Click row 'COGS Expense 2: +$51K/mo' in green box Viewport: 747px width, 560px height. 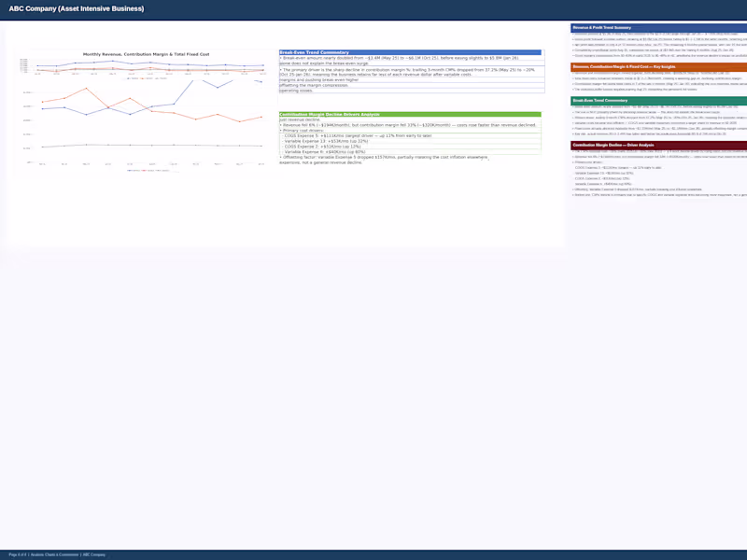click(x=410, y=147)
